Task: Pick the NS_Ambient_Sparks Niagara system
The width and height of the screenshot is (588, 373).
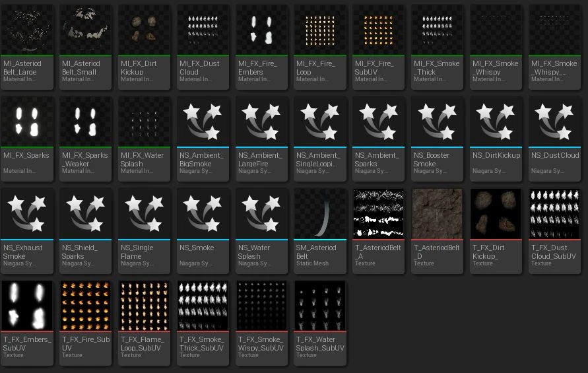Action: 378,139
